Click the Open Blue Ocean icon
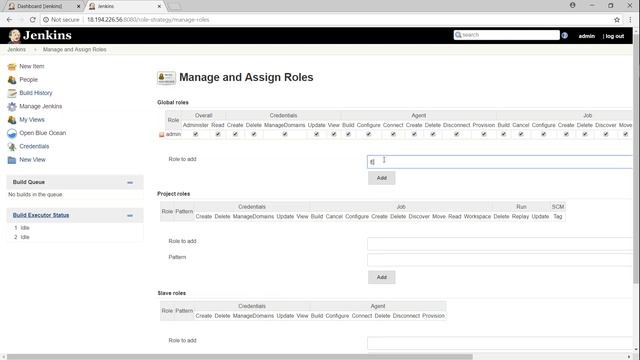The image size is (640, 360). (x=12, y=133)
